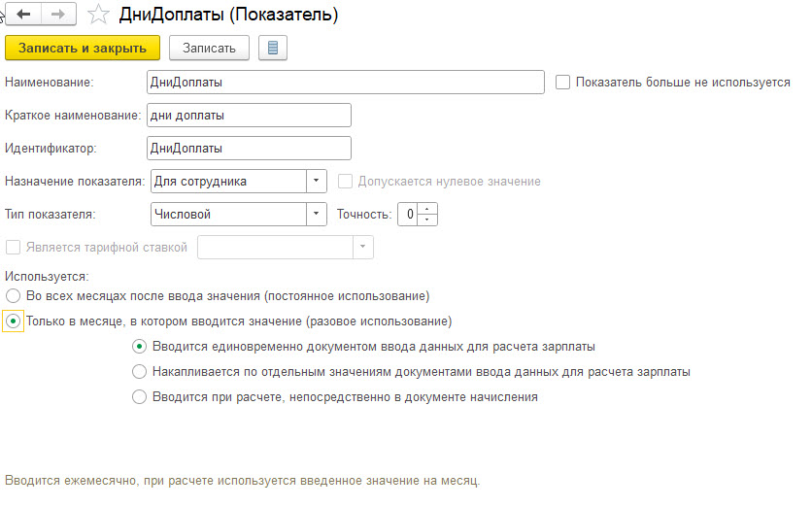Image resolution: width=812 pixels, height=507 pixels.
Task: Click the Записать и закрыть button
Action: (83, 49)
